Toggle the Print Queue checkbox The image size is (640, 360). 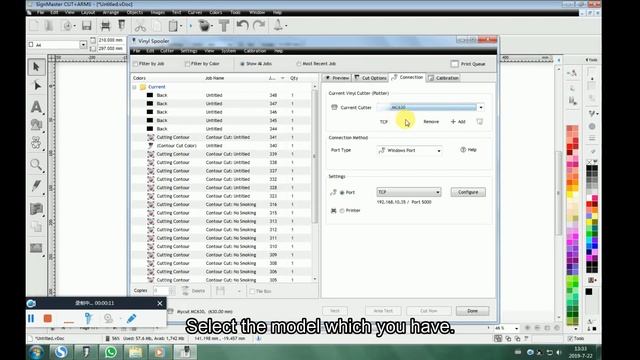point(455,64)
